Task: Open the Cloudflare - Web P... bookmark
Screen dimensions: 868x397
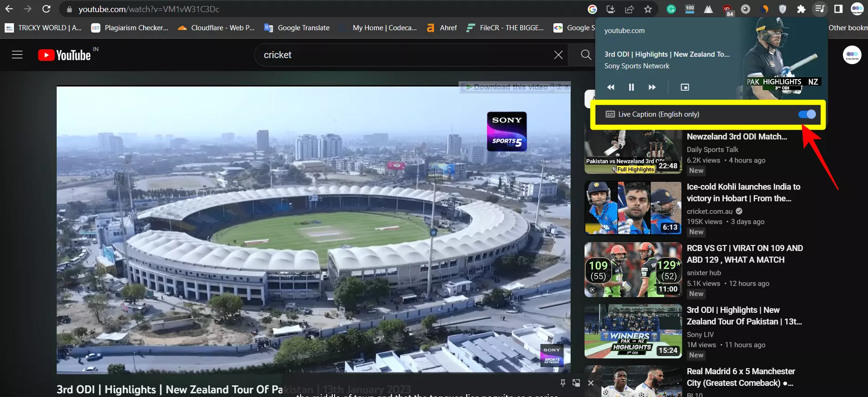Action: 216,28
